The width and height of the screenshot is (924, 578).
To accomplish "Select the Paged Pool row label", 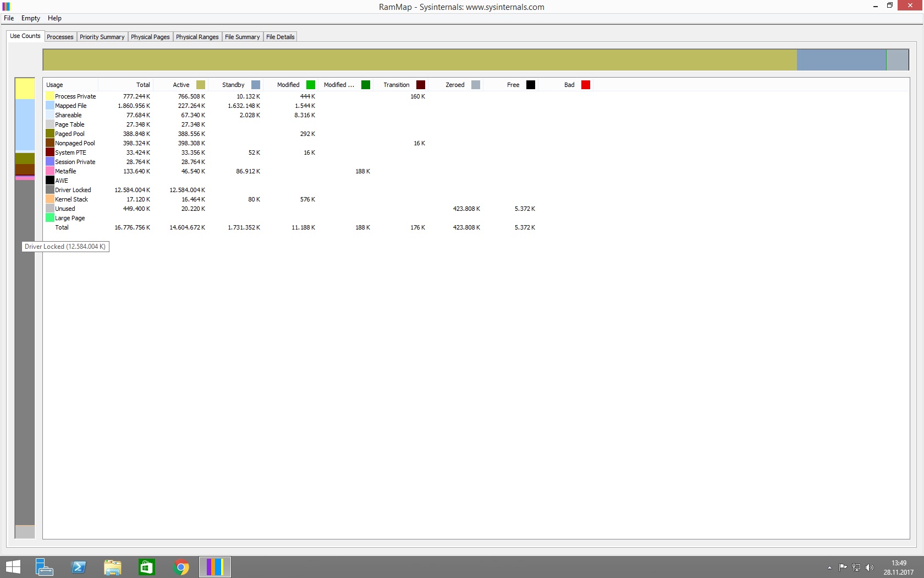I will point(70,134).
